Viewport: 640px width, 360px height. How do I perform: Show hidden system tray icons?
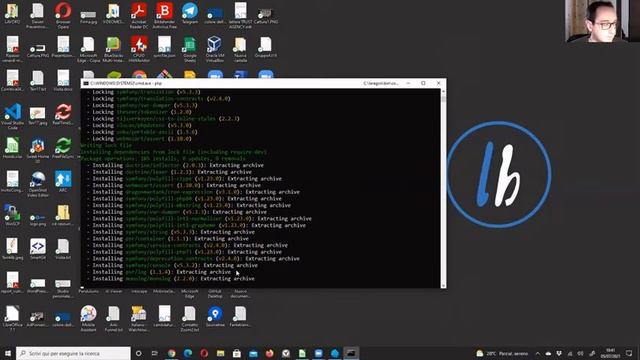click(538, 353)
